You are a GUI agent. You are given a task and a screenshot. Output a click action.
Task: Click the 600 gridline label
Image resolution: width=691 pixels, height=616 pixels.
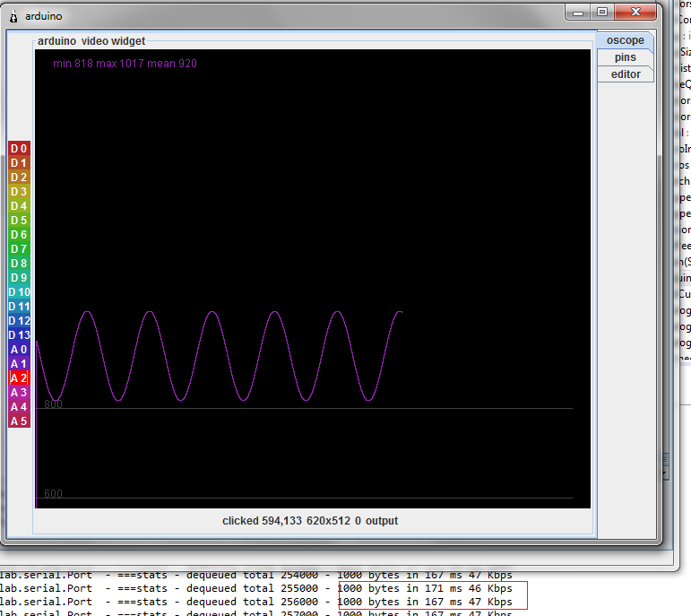tap(53, 493)
